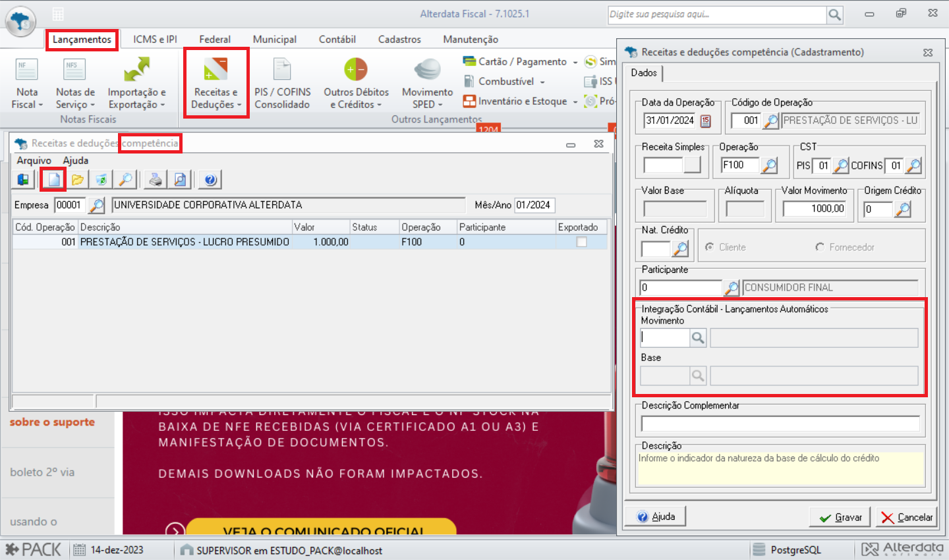
Task: Click the magnifier search icon in competência toolbar
Action: click(125, 179)
